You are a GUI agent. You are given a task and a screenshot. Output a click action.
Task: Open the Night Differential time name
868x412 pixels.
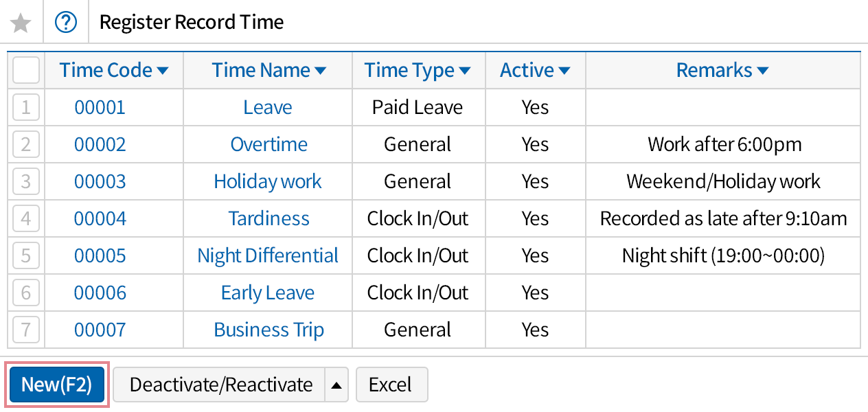point(268,255)
